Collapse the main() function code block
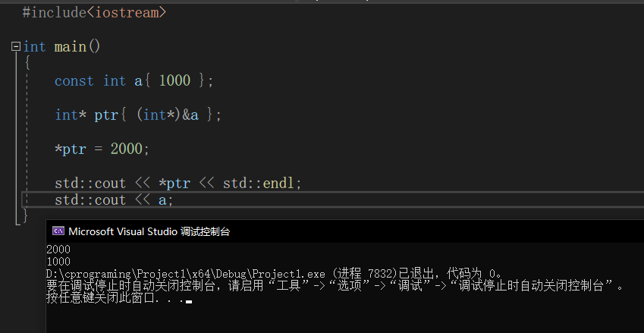Viewport: 644px width, 333px height. coord(16,46)
